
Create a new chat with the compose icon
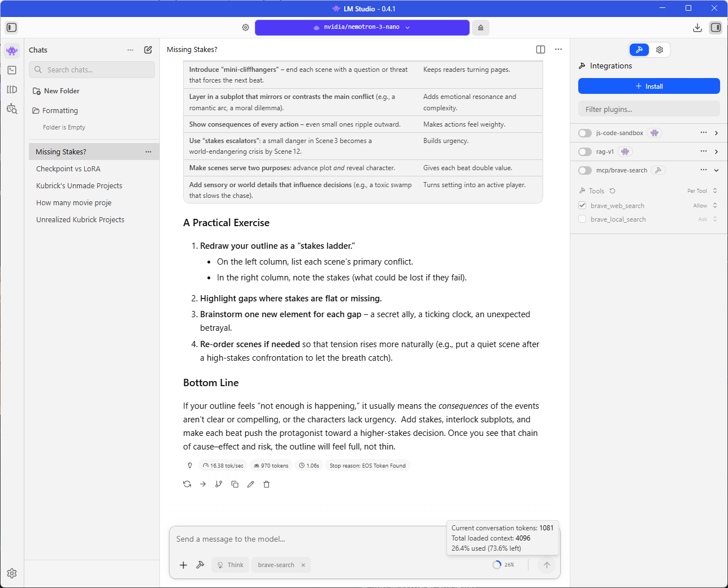[148, 50]
